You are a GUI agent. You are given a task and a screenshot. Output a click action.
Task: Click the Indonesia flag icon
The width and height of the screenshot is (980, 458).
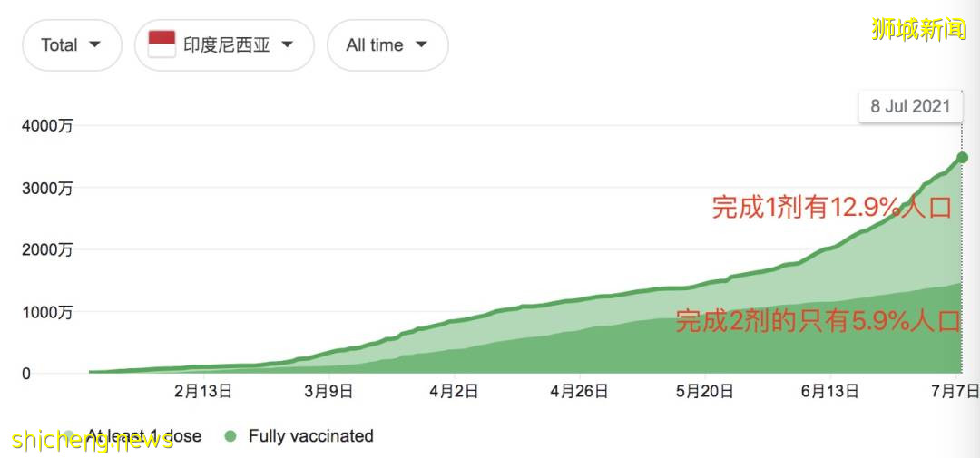click(x=162, y=44)
